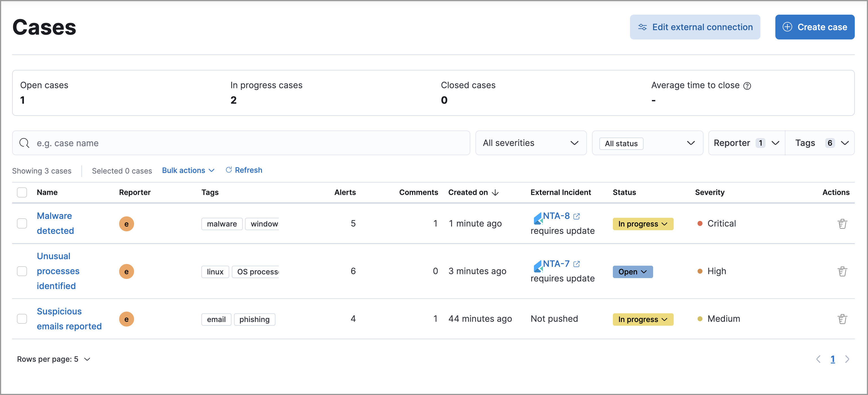Check the Suspicious emails reported checkbox
The image size is (868, 395).
pos(22,318)
